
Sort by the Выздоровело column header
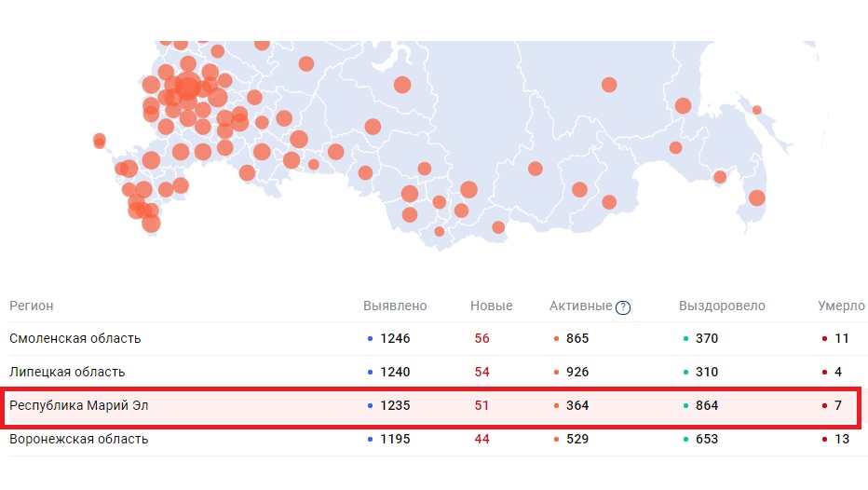click(x=722, y=306)
